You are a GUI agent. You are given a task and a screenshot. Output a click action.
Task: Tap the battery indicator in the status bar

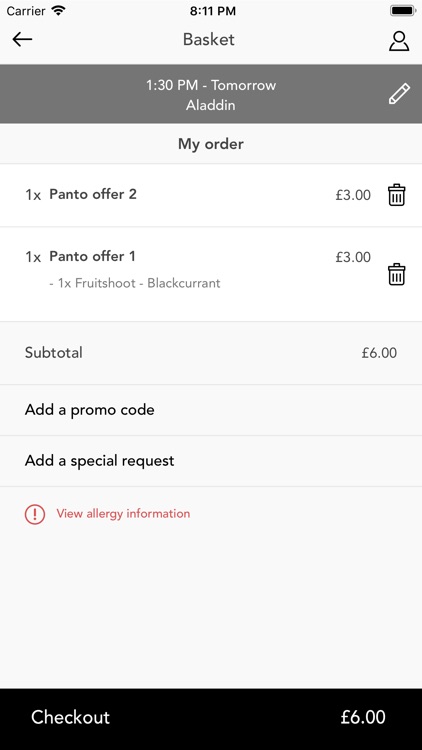[403, 11]
